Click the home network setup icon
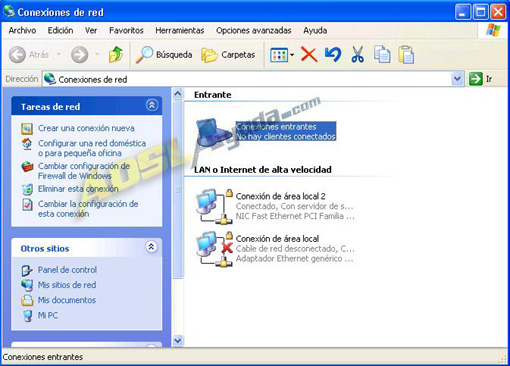Image resolution: width=510 pixels, height=366 pixels. coord(27,144)
